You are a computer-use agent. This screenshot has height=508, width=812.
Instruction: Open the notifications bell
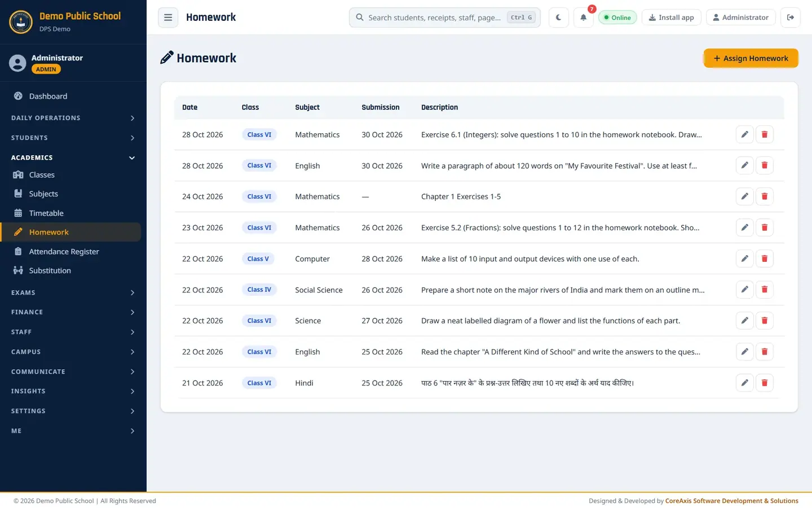pyautogui.click(x=584, y=17)
